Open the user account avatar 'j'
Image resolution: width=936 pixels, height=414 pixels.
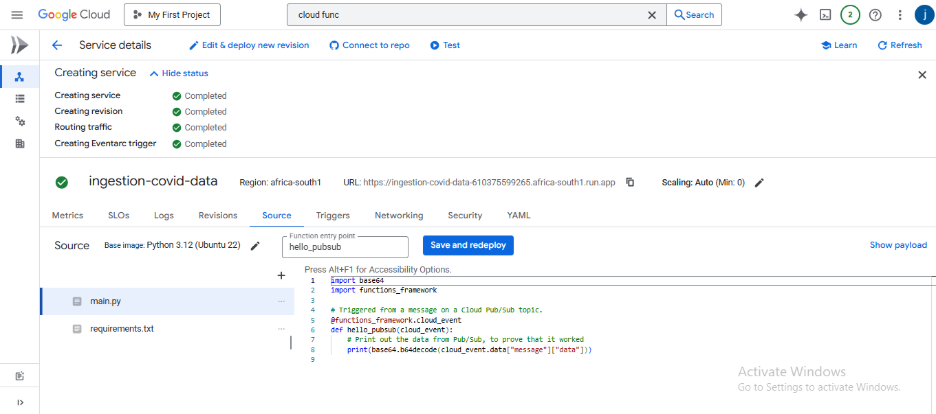pos(923,15)
